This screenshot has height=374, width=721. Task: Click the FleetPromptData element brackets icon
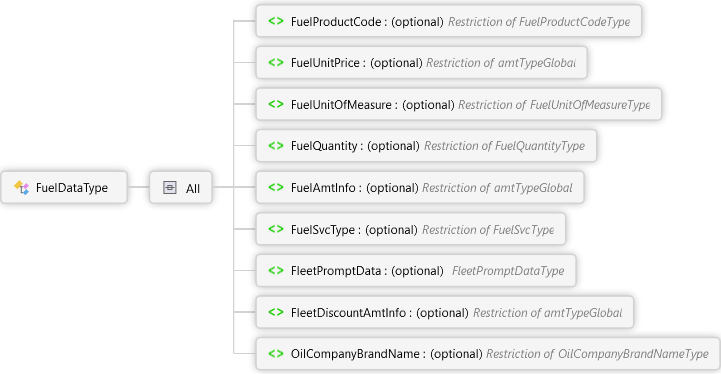tap(276, 270)
